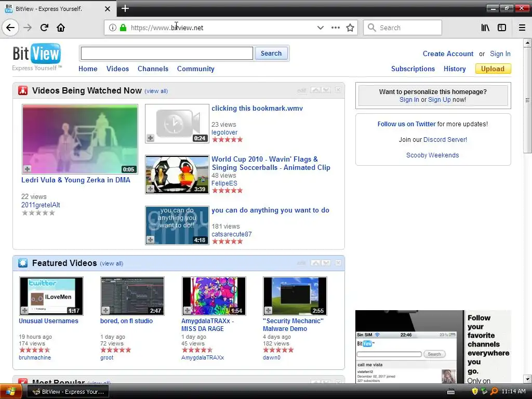Click Sign Up in personalize box
The width and height of the screenshot is (532, 399).
click(440, 99)
